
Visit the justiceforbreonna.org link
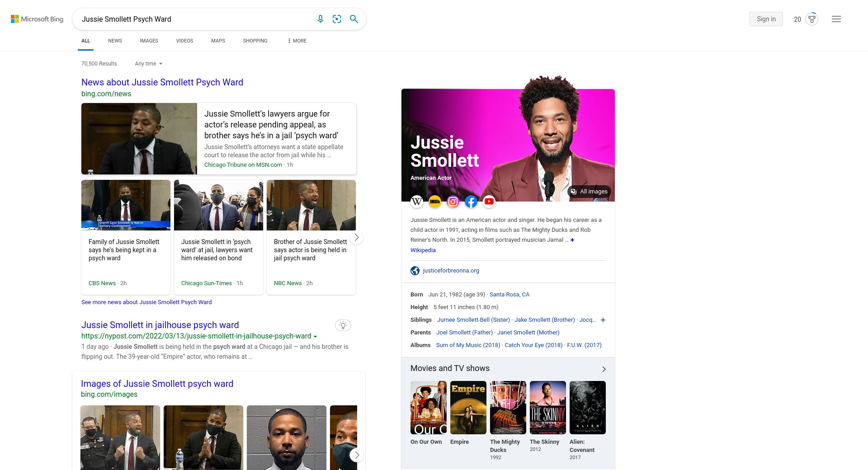coord(451,271)
